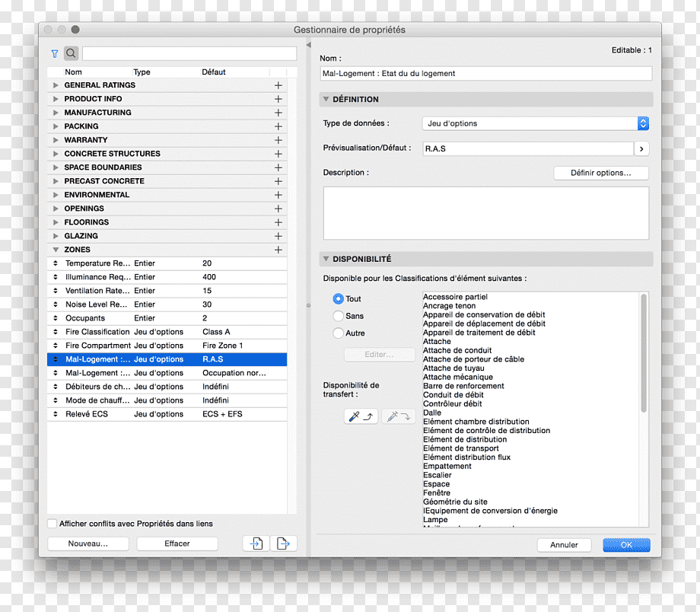This screenshot has width=700, height=612.
Task: Click the Description text area
Action: 485,213
